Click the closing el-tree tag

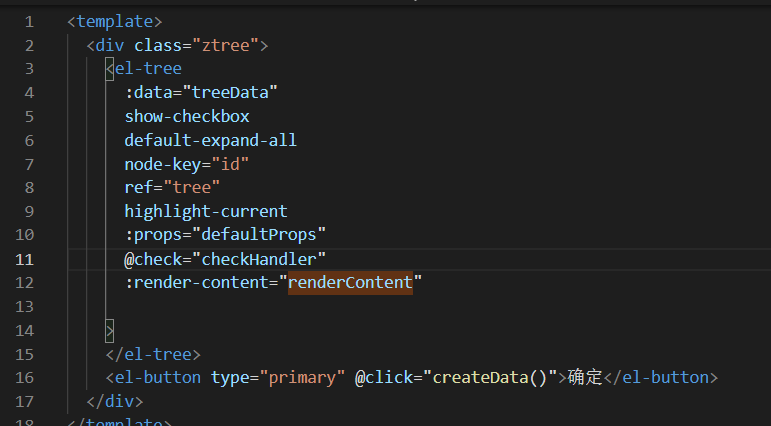click(153, 355)
